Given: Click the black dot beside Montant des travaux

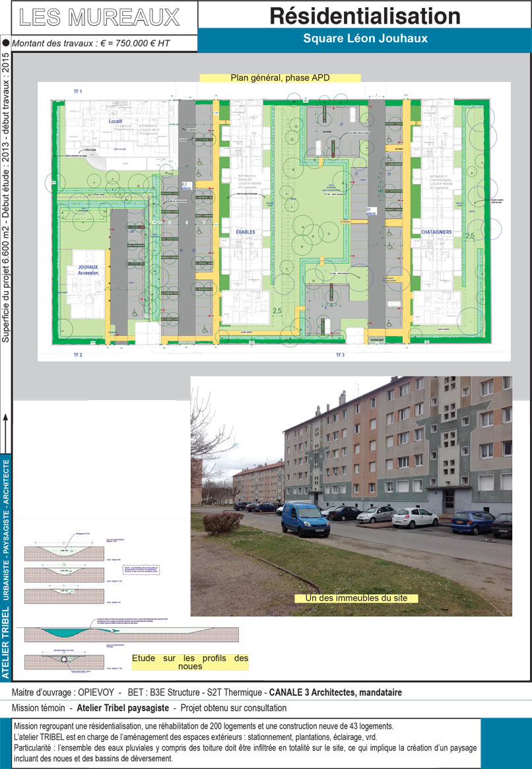Looking at the screenshot, I should (x=6, y=44).
